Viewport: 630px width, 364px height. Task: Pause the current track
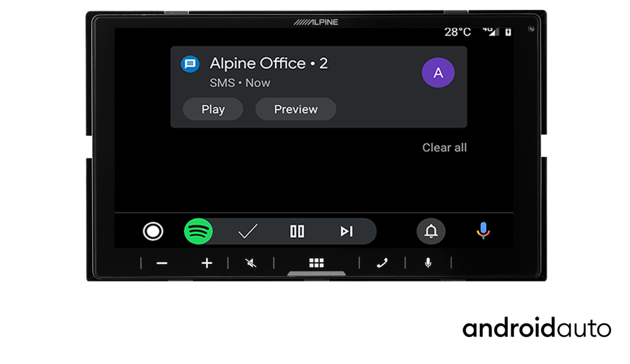pos(297,231)
